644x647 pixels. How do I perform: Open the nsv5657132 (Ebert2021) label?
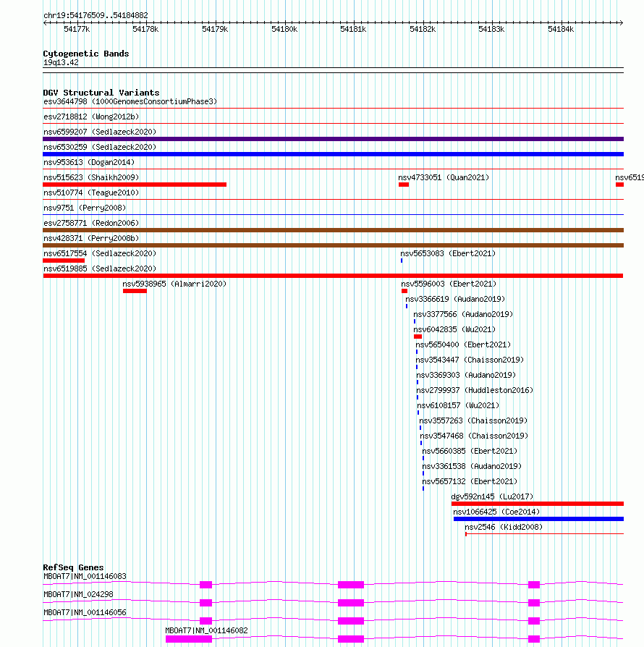click(470, 481)
